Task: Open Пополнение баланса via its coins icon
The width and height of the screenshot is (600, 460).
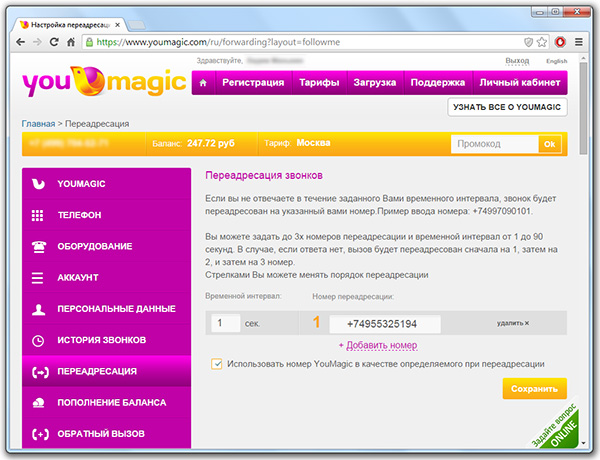Action: pyautogui.click(x=38, y=402)
